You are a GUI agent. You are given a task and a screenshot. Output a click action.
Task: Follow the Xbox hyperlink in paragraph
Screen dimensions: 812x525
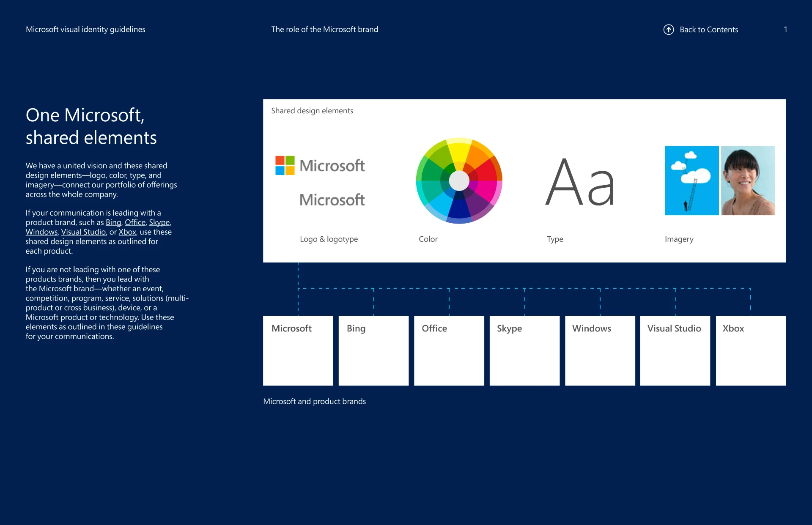[127, 232]
